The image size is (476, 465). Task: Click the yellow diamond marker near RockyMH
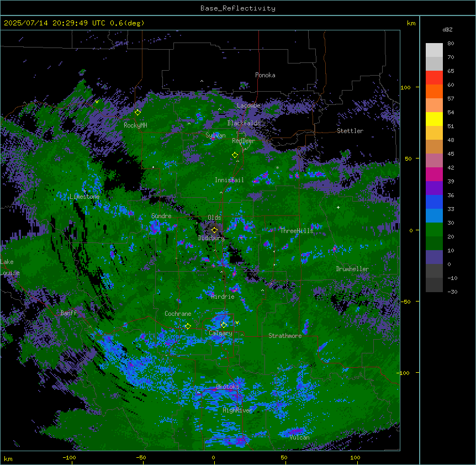(x=137, y=112)
